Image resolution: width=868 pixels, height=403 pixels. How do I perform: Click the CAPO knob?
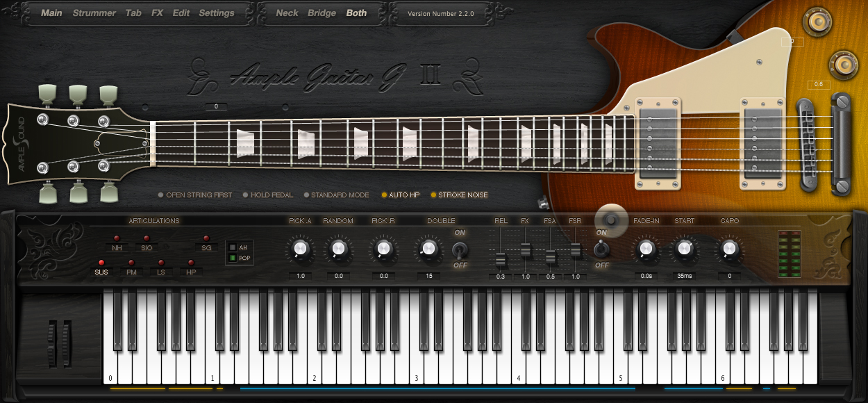(729, 247)
